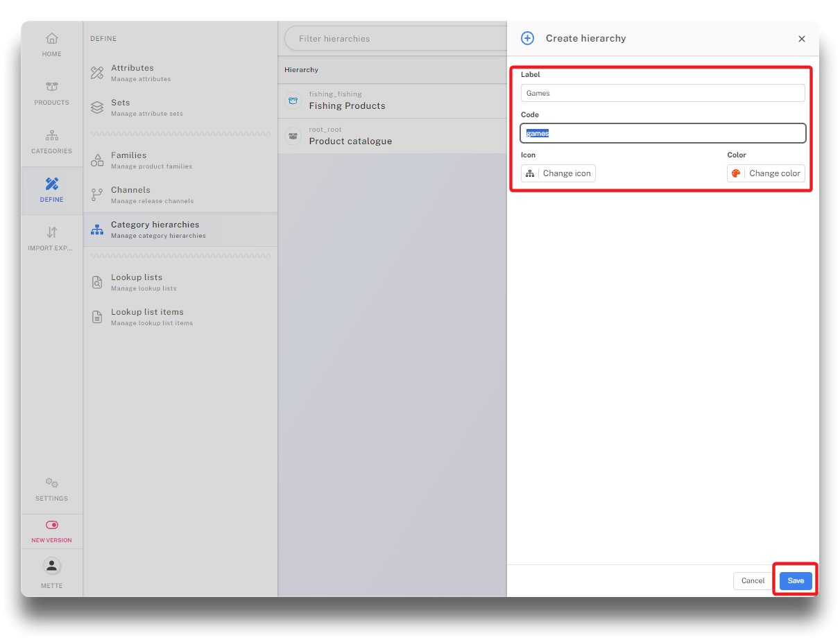Click the Mette user avatar icon
Screen dimensions: 840x640
point(51,566)
